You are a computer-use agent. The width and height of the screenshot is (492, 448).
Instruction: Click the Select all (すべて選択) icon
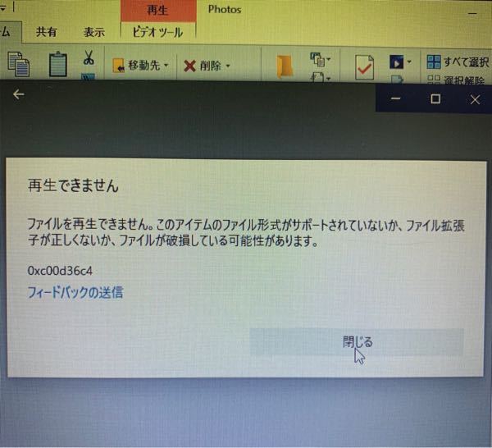434,62
